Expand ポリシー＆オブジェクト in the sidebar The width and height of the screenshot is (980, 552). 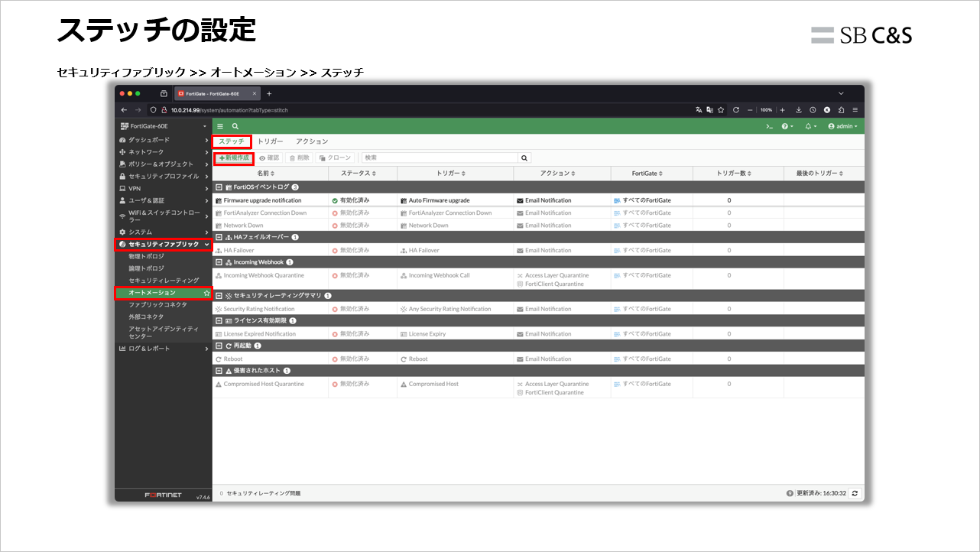point(164,164)
